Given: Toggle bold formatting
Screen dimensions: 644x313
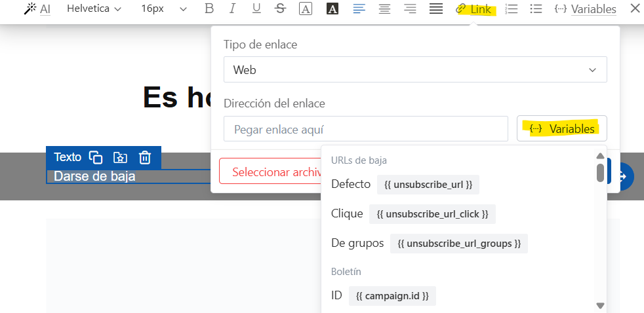Looking at the screenshot, I should click(x=209, y=9).
